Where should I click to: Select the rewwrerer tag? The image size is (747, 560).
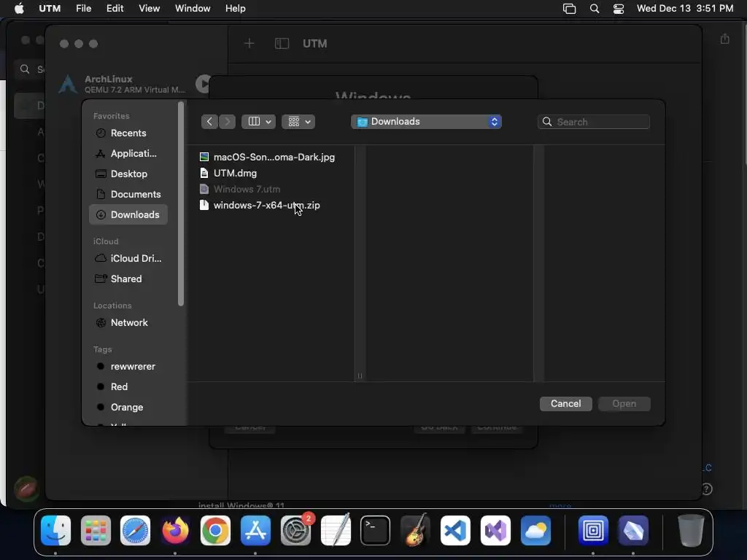click(128, 367)
